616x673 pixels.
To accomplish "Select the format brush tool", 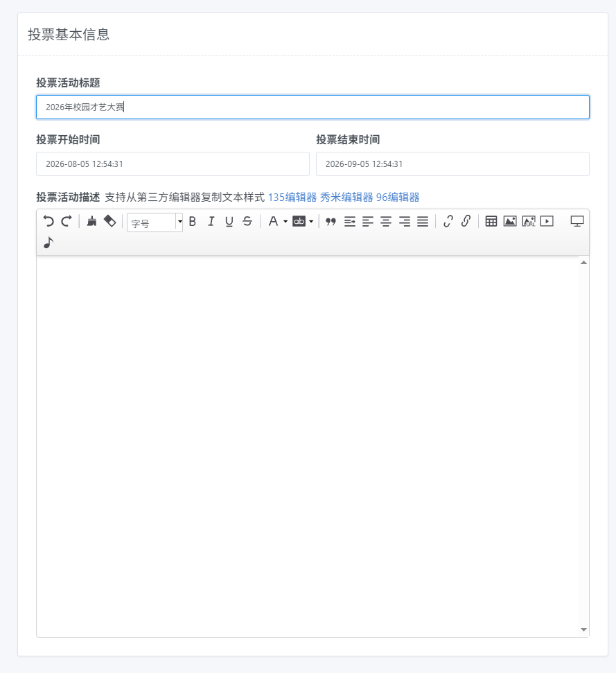I will click(x=91, y=222).
